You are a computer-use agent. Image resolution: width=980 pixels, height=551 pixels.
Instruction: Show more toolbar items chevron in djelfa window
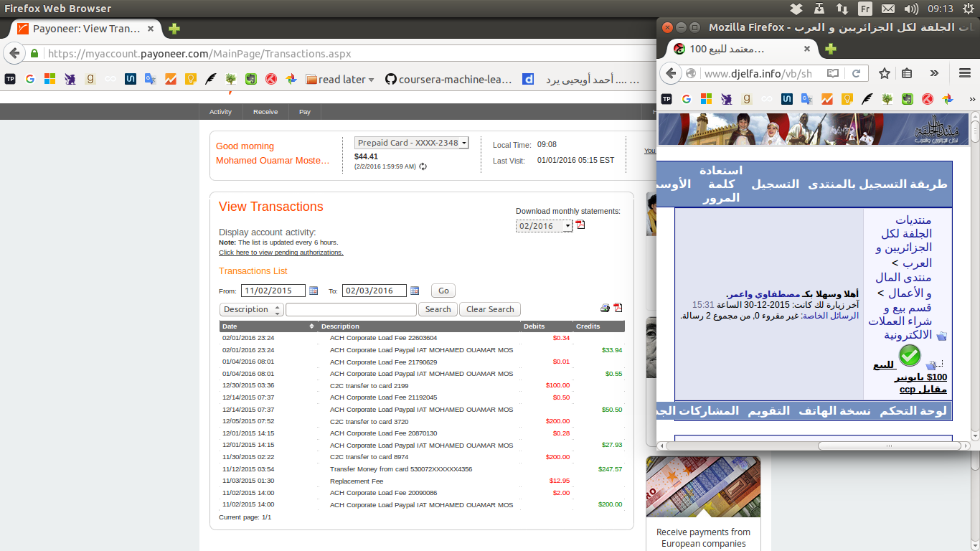934,73
